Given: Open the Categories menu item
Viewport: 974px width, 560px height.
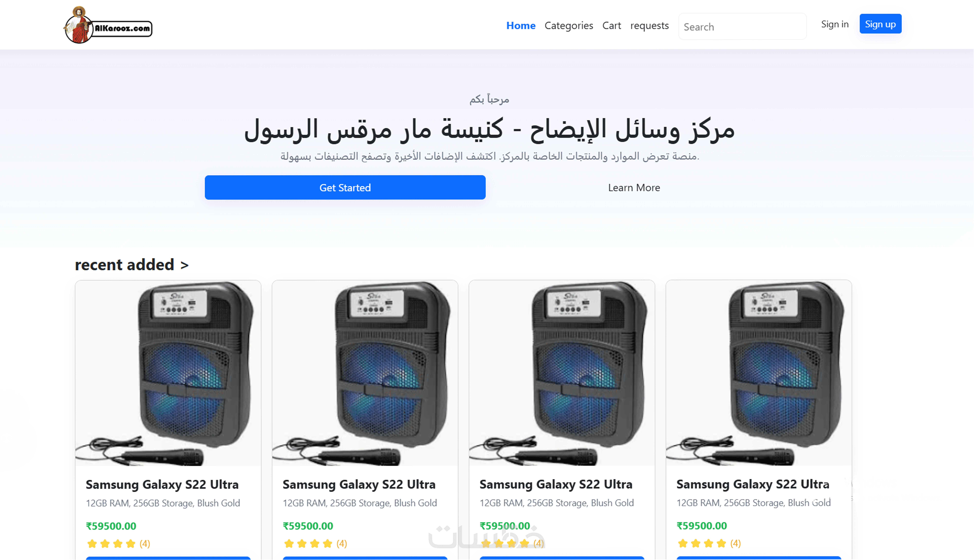Looking at the screenshot, I should (x=569, y=25).
